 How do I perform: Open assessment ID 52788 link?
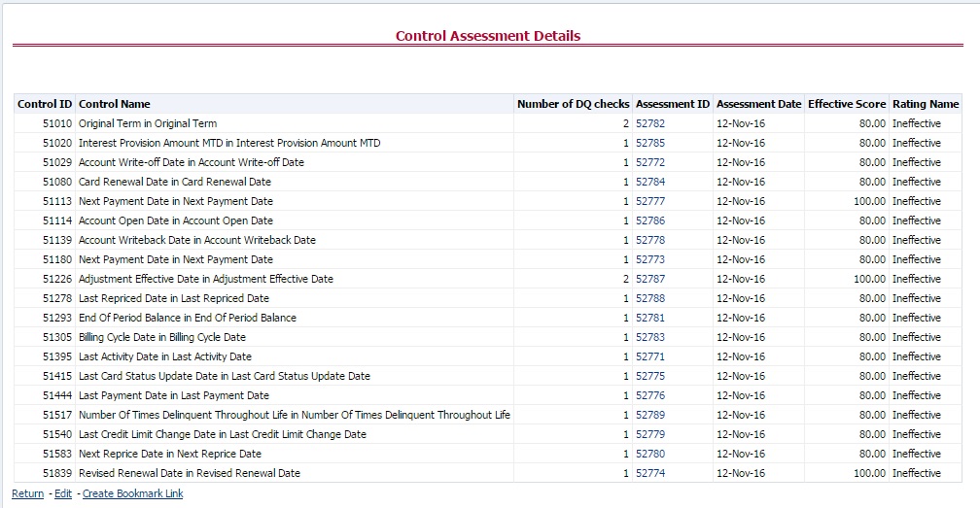click(x=650, y=298)
